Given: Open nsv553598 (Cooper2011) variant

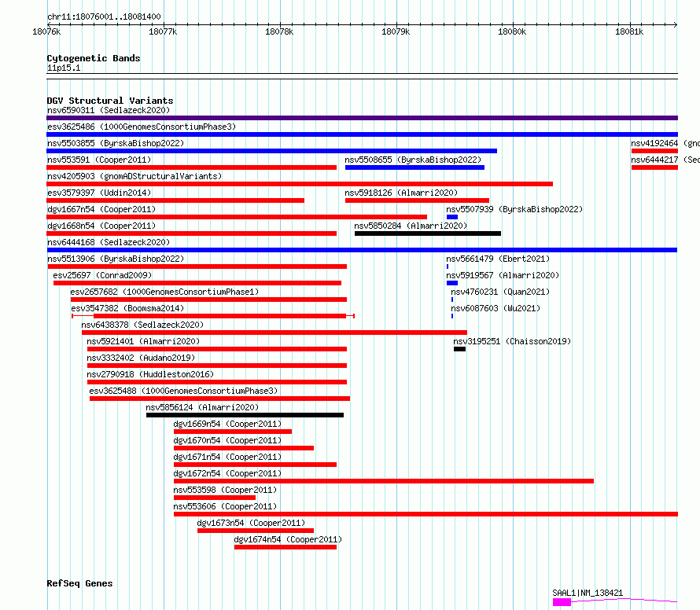Looking at the screenshot, I should coord(225,490).
